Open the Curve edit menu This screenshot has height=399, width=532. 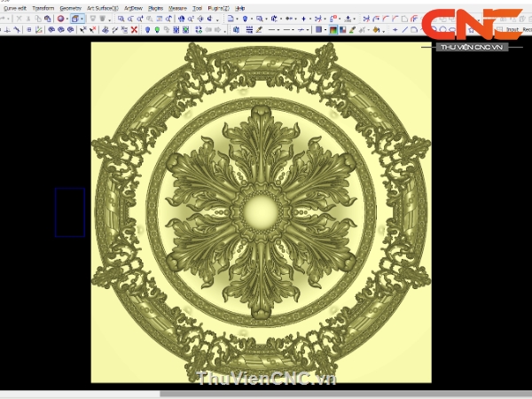[x=15, y=7]
